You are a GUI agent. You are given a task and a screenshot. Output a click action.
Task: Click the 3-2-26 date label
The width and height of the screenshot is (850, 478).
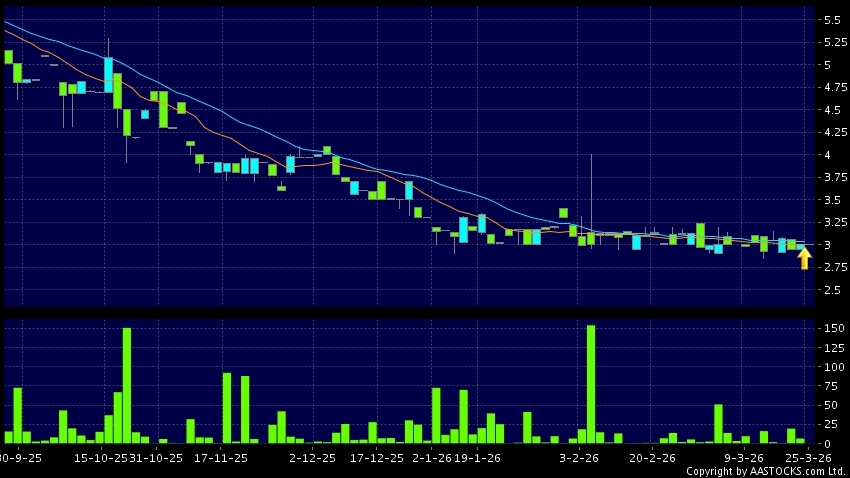click(578, 457)
